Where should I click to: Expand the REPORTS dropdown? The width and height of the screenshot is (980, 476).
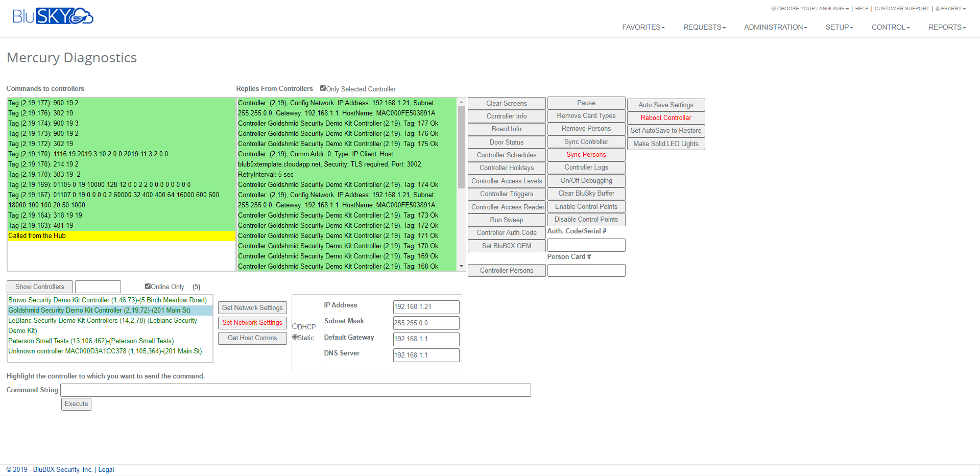[x=946, y=27]
